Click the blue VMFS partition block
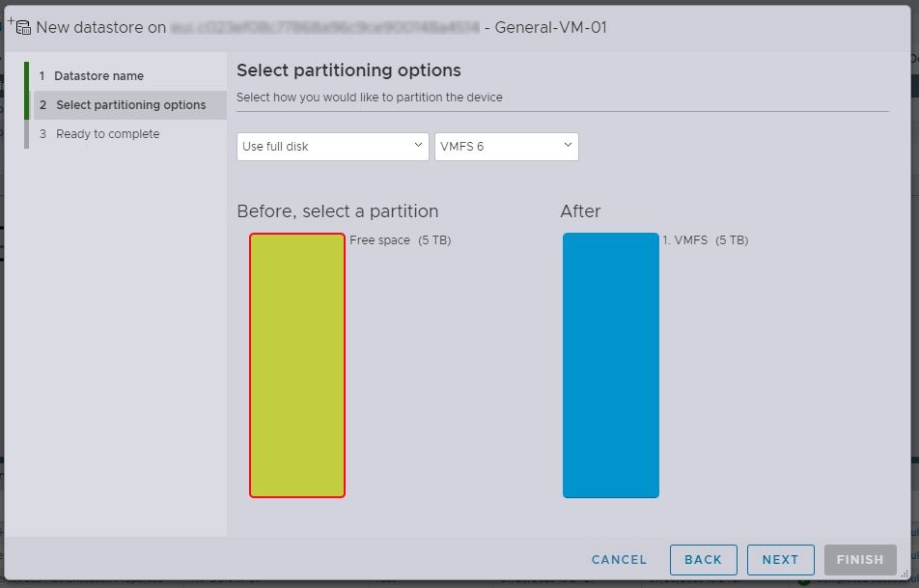 [611, 365]
